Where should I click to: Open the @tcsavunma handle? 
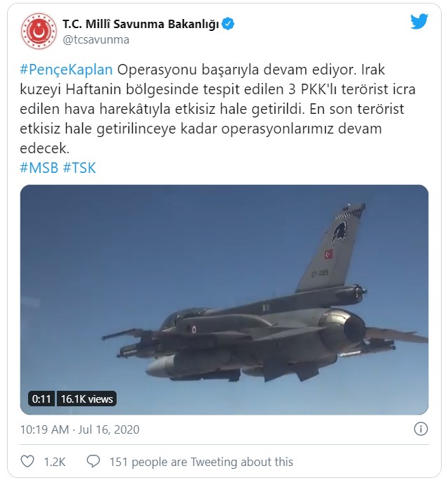96,39
